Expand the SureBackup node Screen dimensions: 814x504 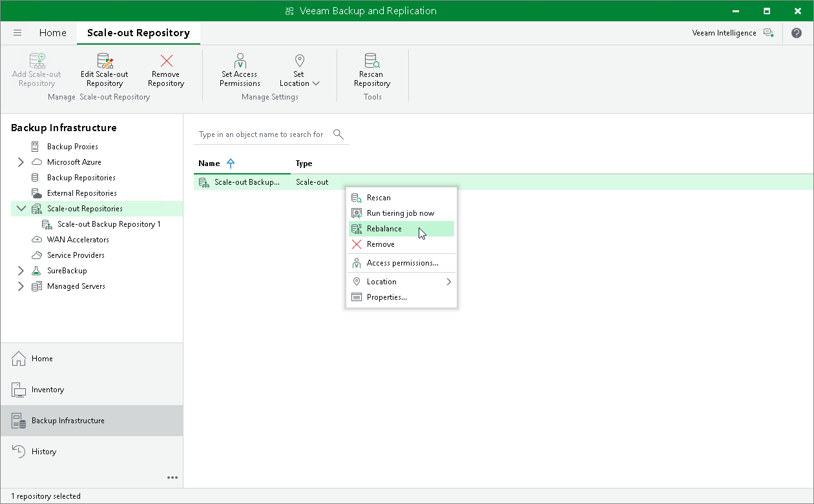pos(21,271)
